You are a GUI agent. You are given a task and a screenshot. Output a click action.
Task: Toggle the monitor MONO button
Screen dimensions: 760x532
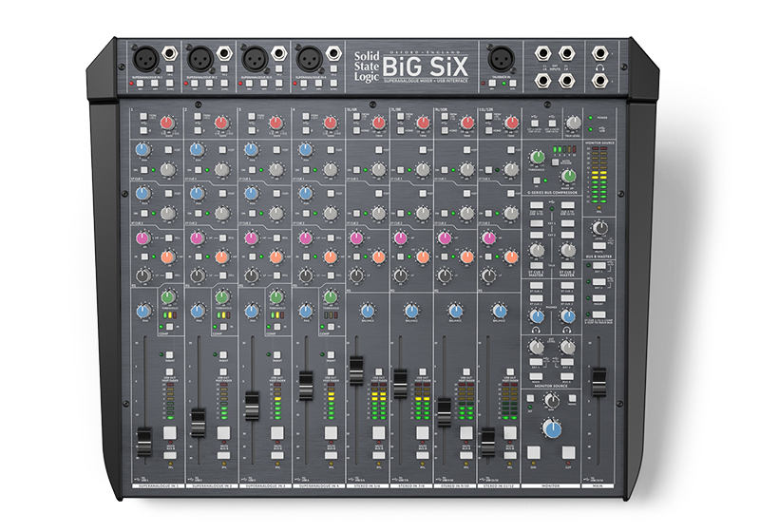point(572,399)
